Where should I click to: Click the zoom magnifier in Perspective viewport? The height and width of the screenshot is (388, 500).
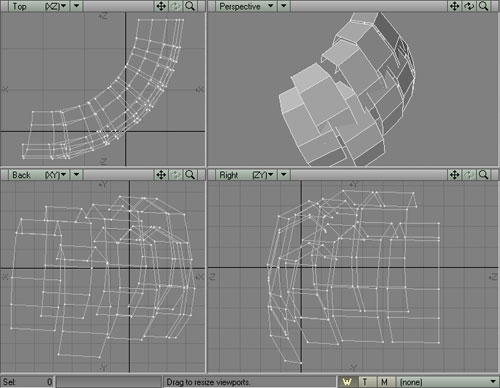(x=483, y=6)
